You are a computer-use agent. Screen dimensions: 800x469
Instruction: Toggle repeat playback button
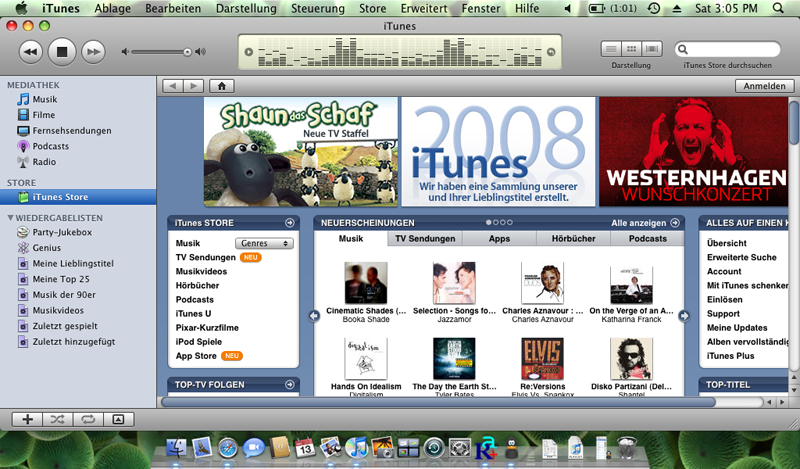[x=87, y=419]
